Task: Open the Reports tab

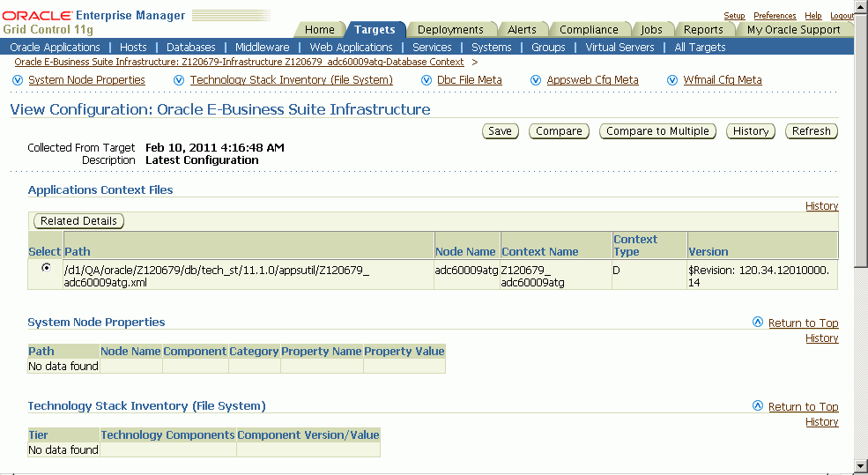Action: (x=703, y=29)
